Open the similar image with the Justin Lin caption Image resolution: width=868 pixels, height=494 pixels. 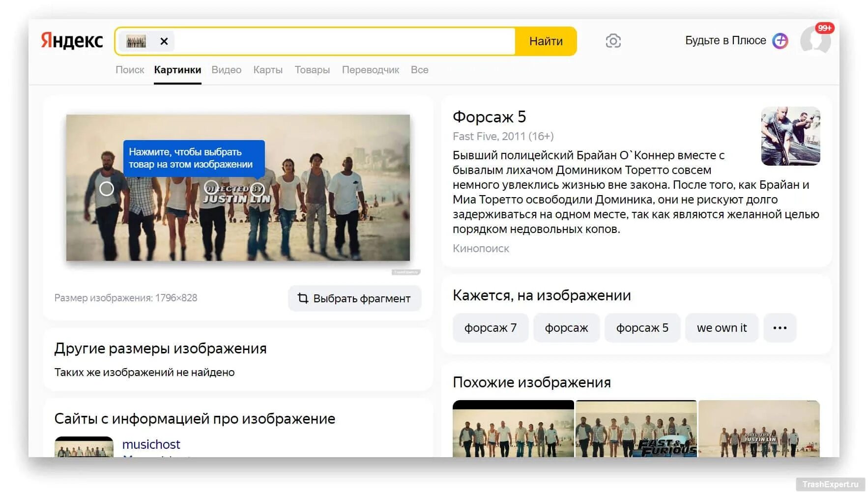[x=759, y=429]
